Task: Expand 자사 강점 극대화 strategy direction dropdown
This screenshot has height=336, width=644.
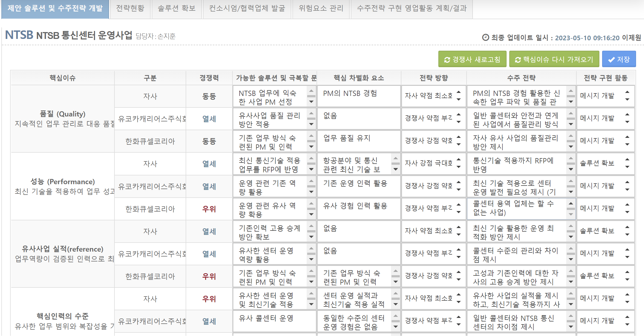Action: (434, 163)
